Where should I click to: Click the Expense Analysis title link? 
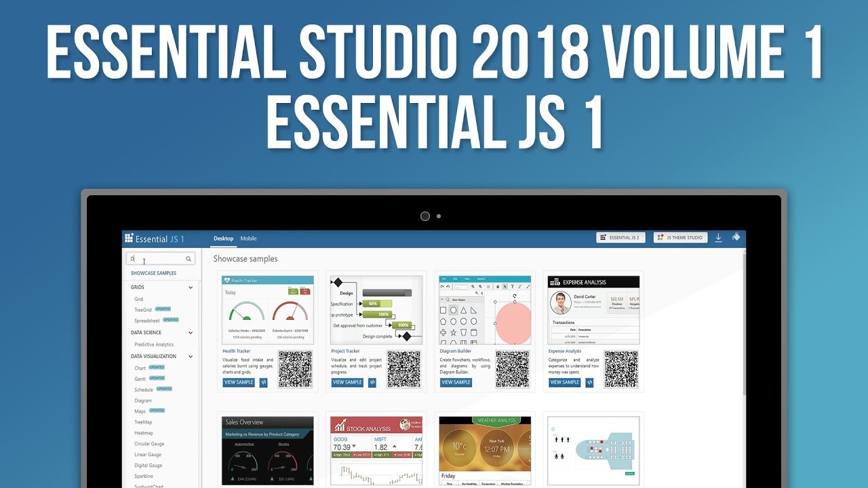coord(565,351)
